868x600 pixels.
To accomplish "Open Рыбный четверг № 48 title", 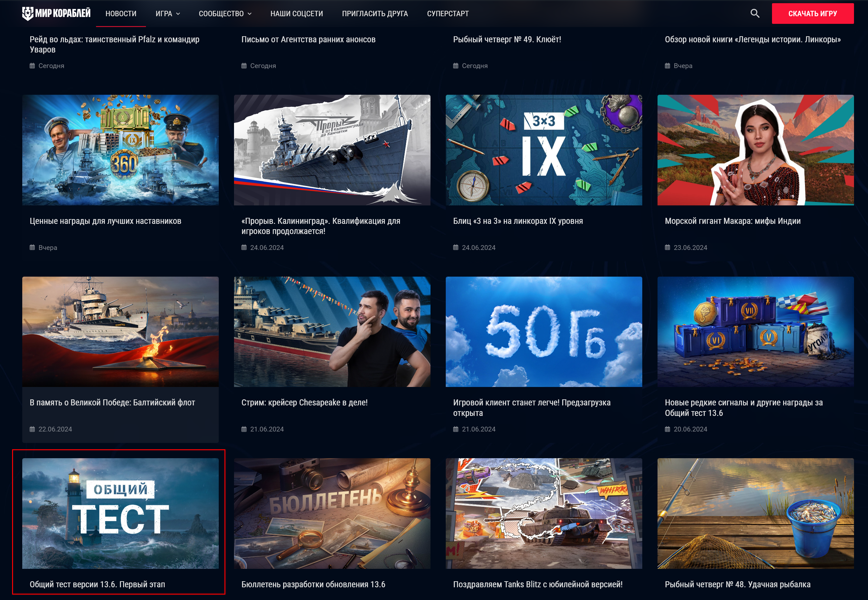I will pyautogui.click(x=738, y=584).
